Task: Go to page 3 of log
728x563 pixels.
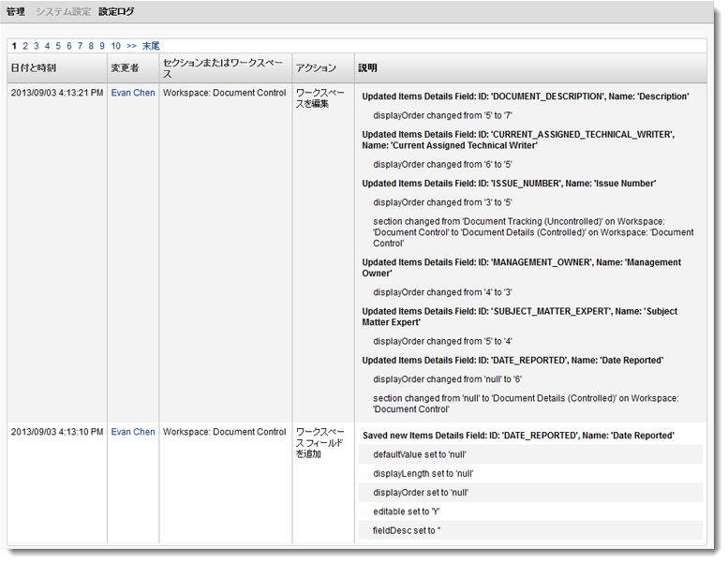Action: pyautogui.click(x=37, y=46)
